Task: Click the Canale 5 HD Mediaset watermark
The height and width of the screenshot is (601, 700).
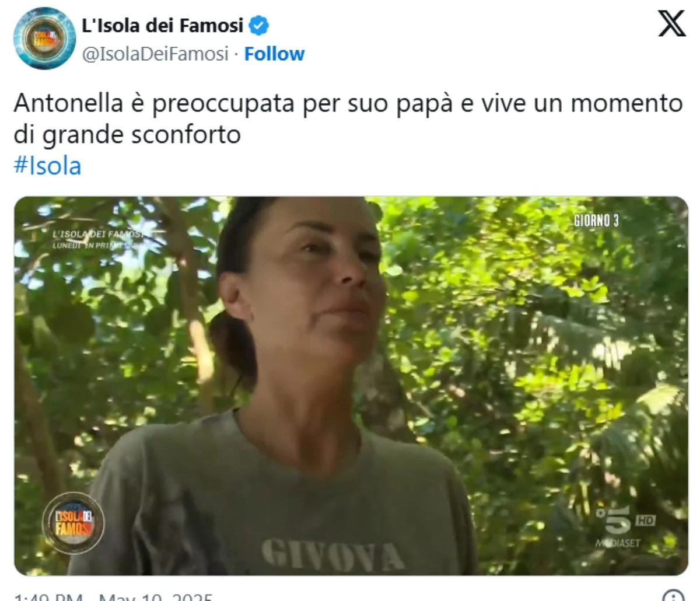Action: (x=624, y=527)
